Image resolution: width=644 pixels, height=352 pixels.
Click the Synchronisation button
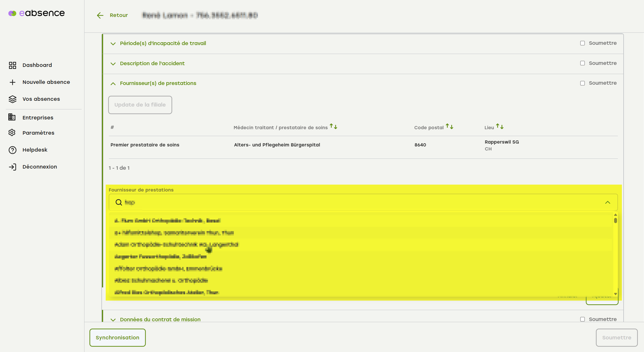(x=117, y=338)
